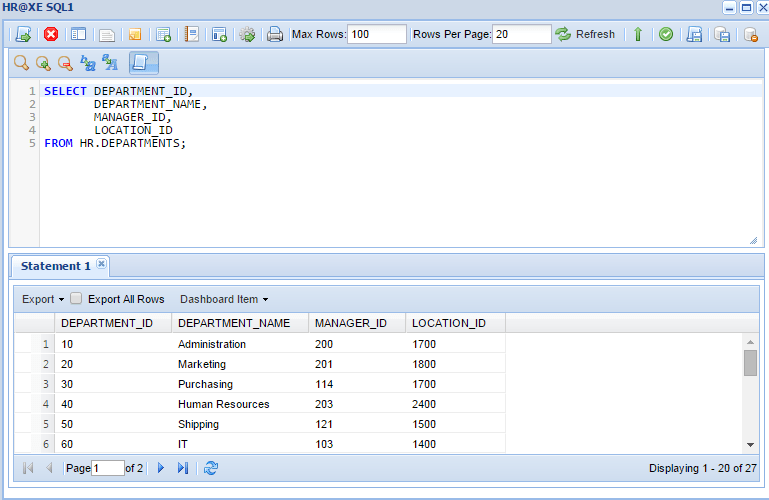Screen dimensions: 769x500
Task: Select the Statement 1 tab
Action: pyautogui.click(x=55, y=266)
